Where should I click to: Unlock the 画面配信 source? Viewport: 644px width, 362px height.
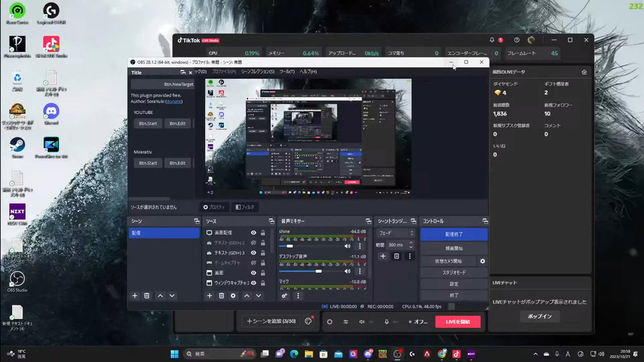[263, 233]
